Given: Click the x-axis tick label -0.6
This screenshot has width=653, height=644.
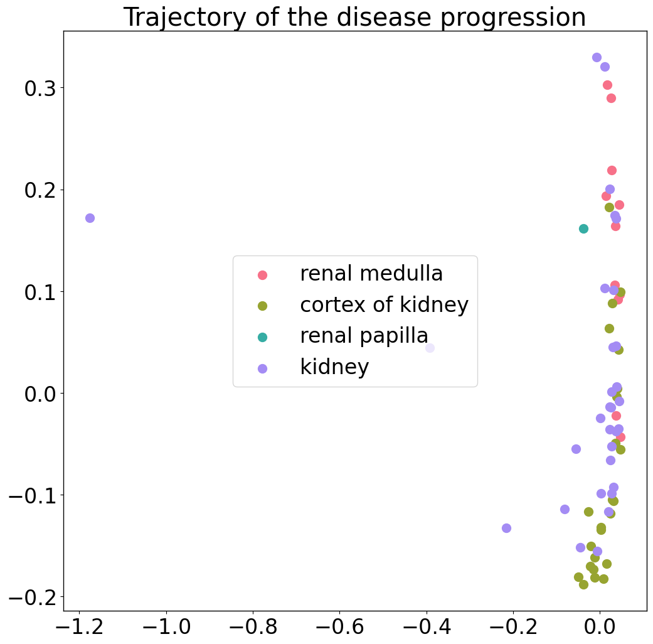Looking at the screenshot, I should (x=339, y=626).
